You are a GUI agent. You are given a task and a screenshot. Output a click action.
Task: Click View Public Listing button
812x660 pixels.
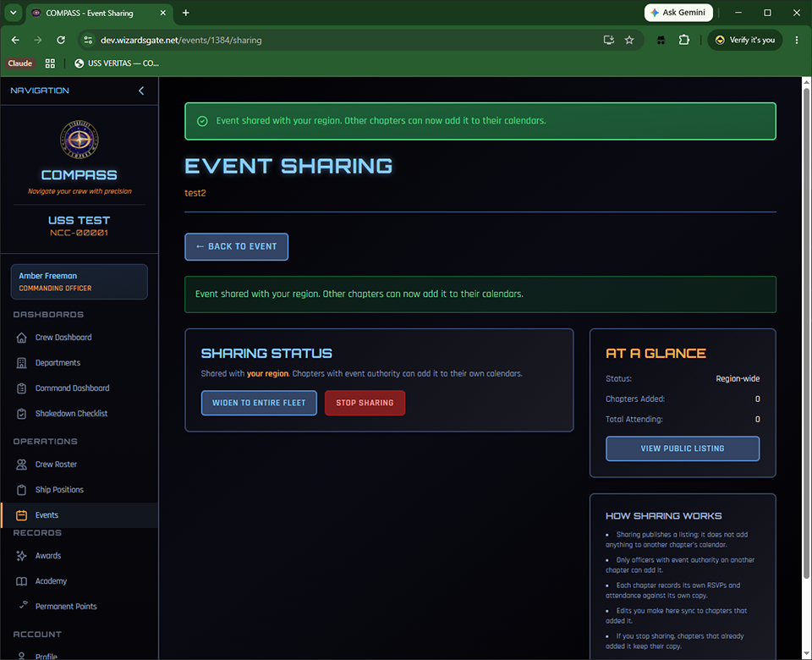[682, 448]
